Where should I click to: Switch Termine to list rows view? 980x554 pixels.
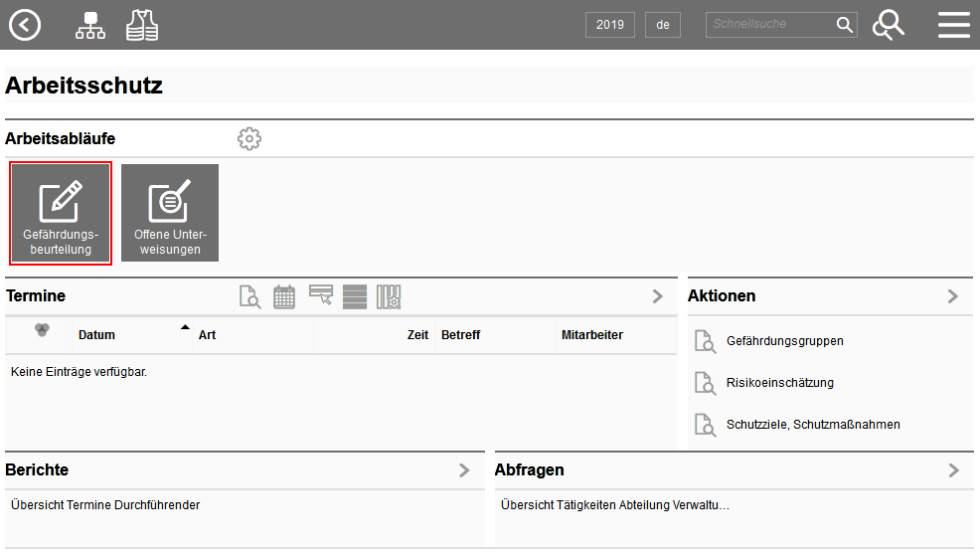(355, 297)
